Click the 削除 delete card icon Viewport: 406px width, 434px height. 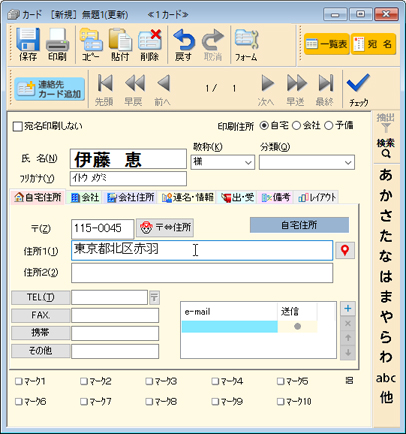[x=150, y=40]
